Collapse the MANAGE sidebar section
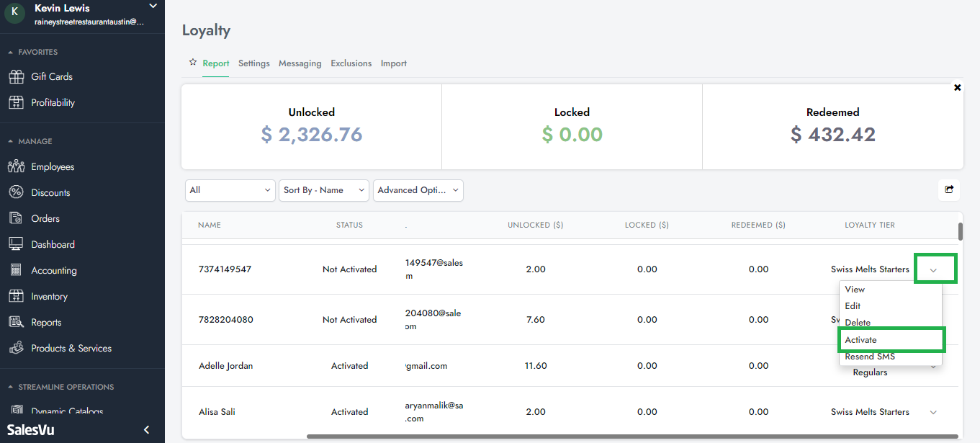This screenshot has width=980, height=443. click(11, 141)
